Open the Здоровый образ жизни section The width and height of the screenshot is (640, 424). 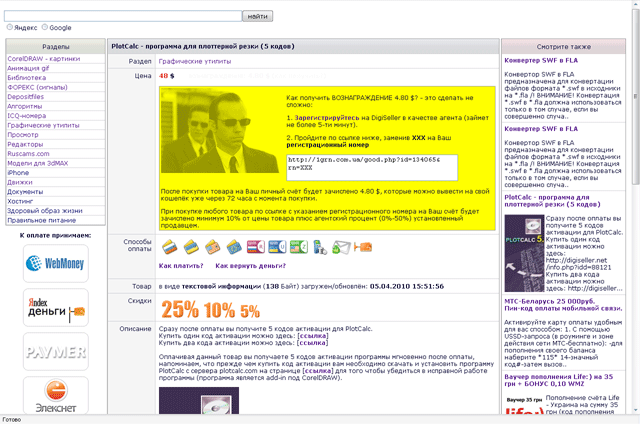point(45,211)
